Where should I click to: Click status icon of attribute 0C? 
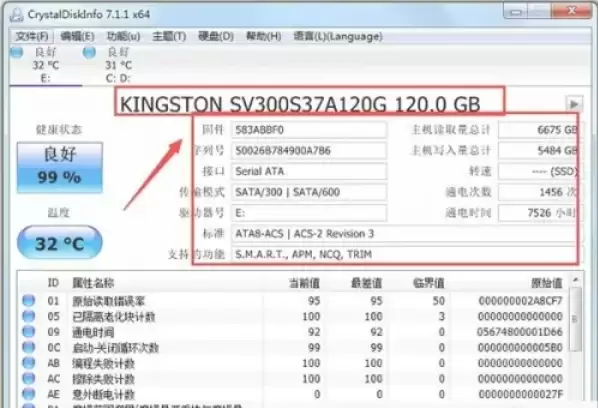pos(29,347)
